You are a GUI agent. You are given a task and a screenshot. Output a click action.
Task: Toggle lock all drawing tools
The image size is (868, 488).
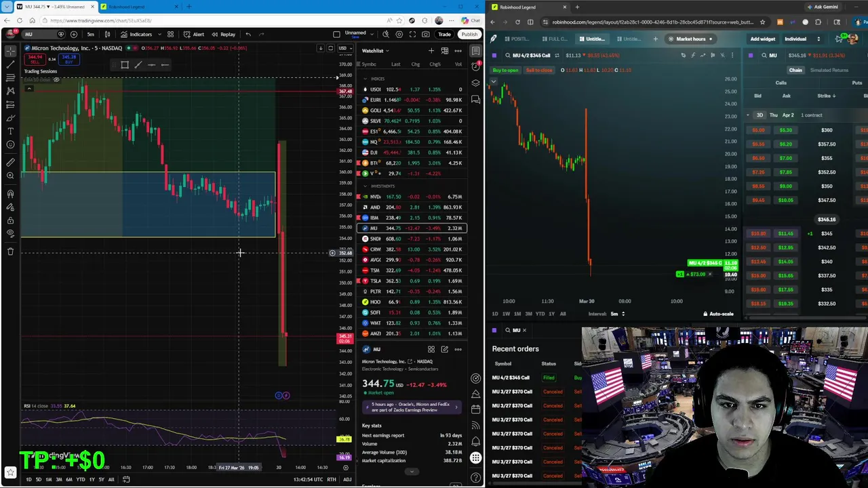(x=10, y=220)
